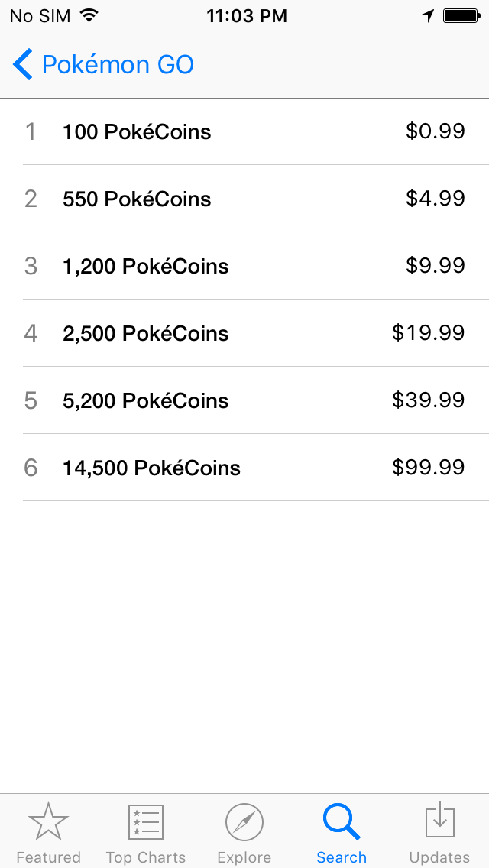Viewport: 489px width, 868px height.
Task: Open the Top Charts list icon
Action: [146, 822]
